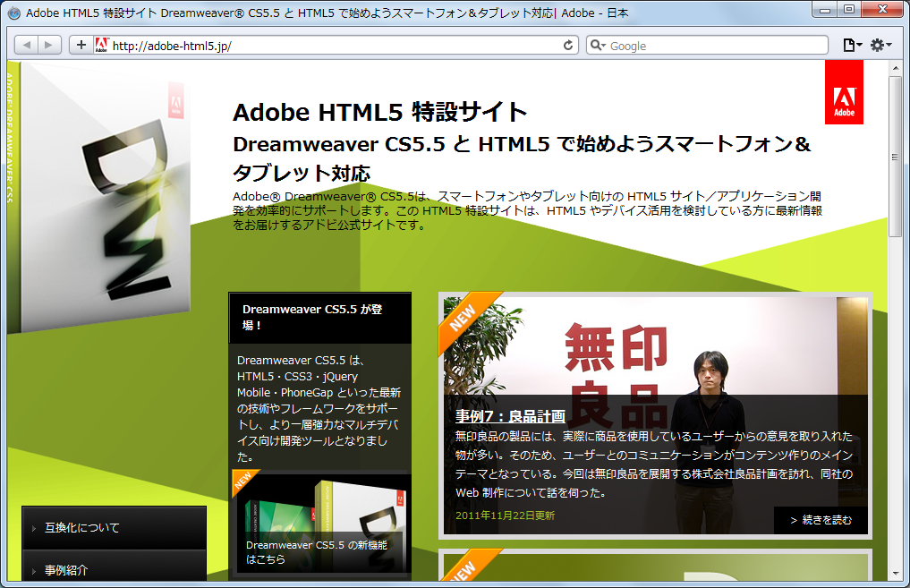Screen dimensions: 910x588
Task: Open the settings gear menu
Action: coord(880,46)
